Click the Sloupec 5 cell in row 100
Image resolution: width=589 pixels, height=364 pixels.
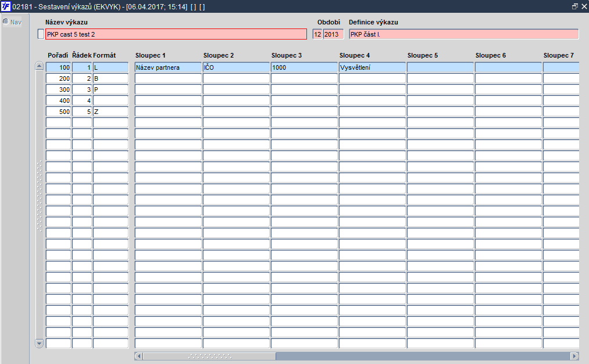click(x=440, y=67)
